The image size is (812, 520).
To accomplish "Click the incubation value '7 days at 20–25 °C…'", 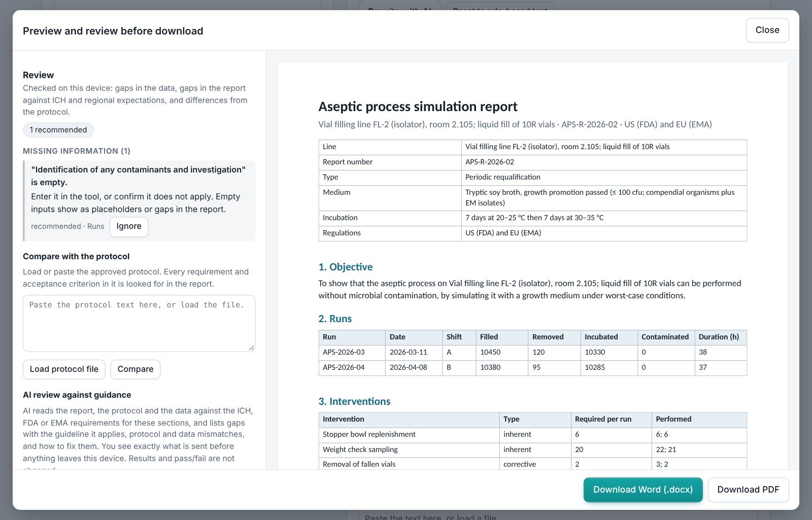I will [x=604, y=218].
